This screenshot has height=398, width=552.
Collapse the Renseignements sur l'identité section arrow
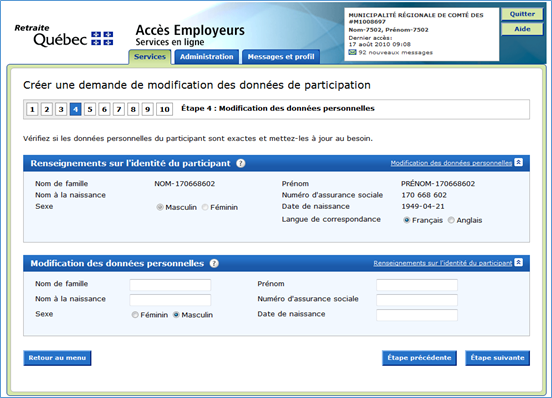pos(518,162)
